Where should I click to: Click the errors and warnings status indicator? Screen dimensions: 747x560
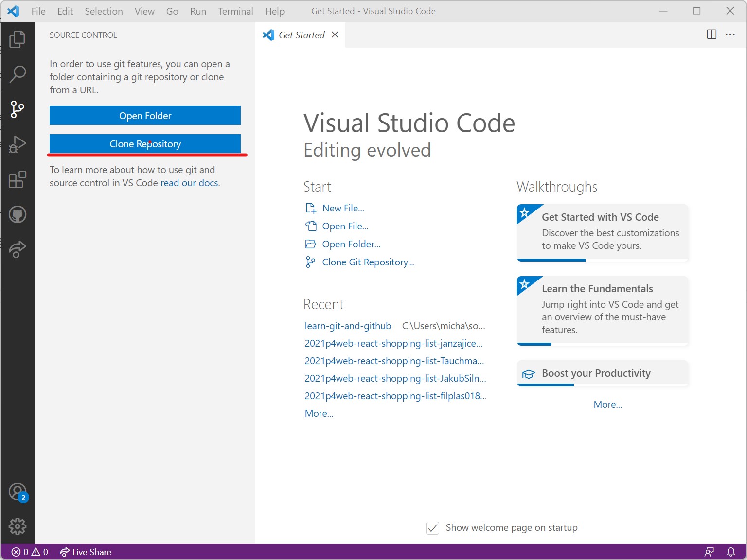pos(30,552)
